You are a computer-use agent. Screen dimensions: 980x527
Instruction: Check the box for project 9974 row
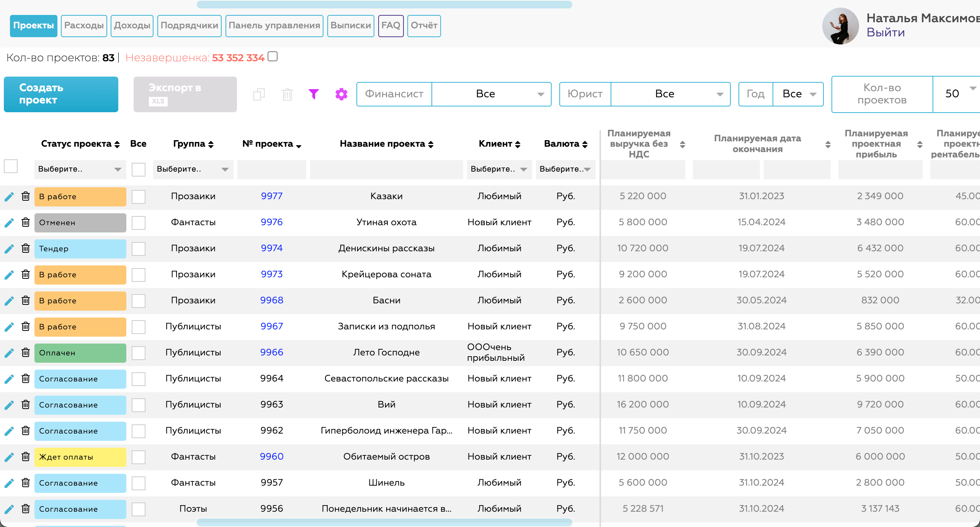pyautogui.click(x=138, y=249)
